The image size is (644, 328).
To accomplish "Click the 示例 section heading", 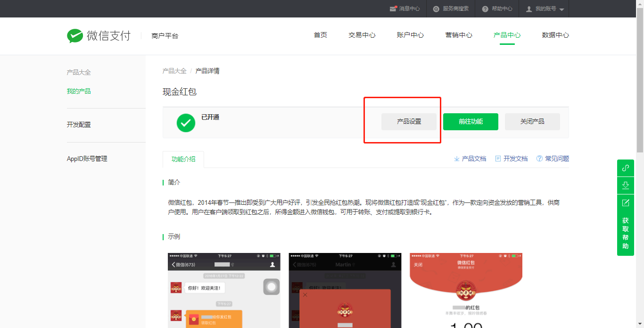I will (x=174, y=236).
